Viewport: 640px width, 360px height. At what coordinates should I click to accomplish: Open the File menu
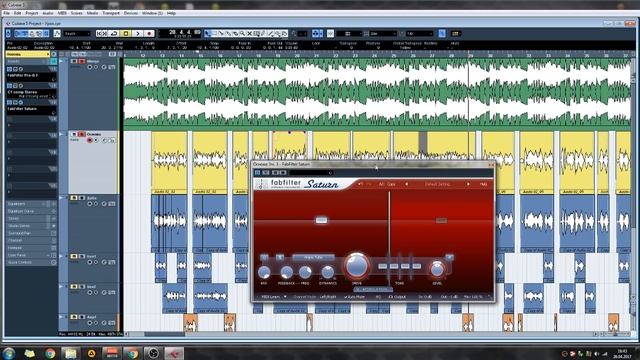[7, 13]
